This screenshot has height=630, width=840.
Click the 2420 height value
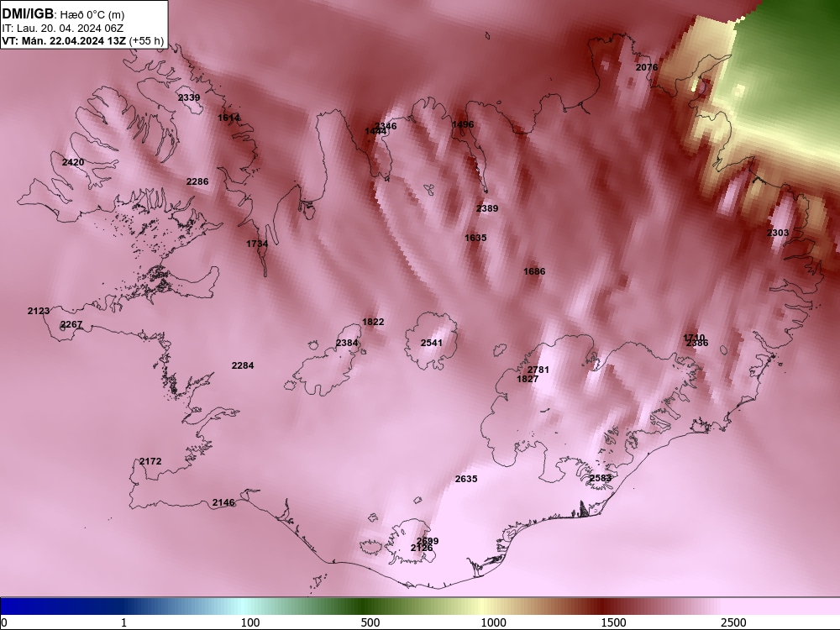[x=73, y=162]
